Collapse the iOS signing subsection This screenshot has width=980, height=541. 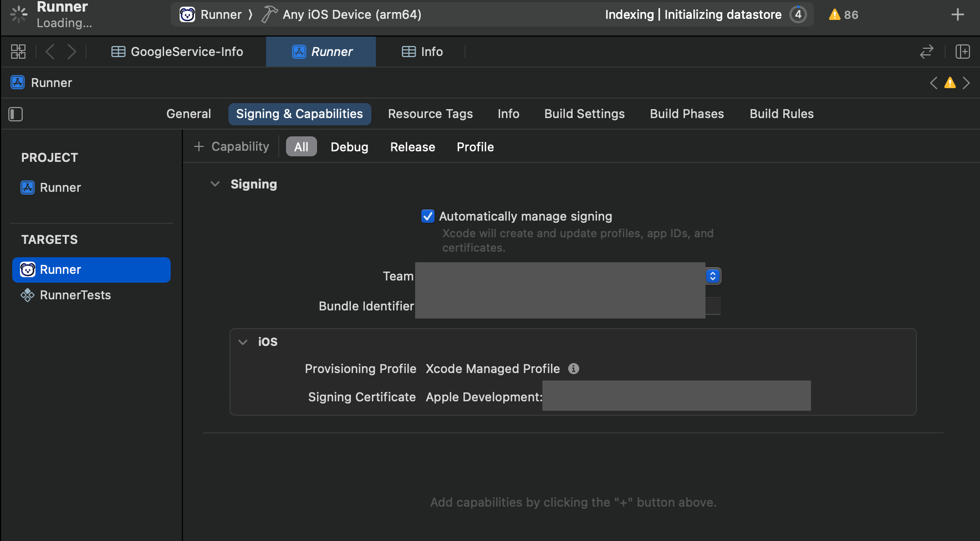tap(243, 342)
